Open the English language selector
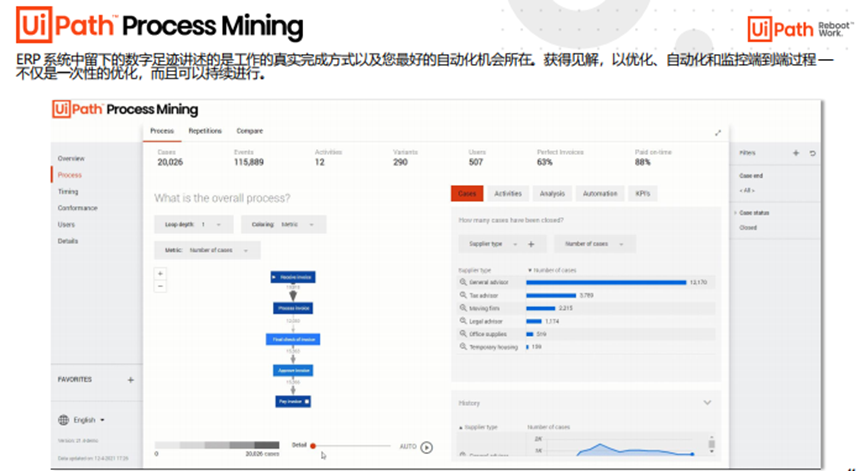The image size is (864, 471). point(89,420)
